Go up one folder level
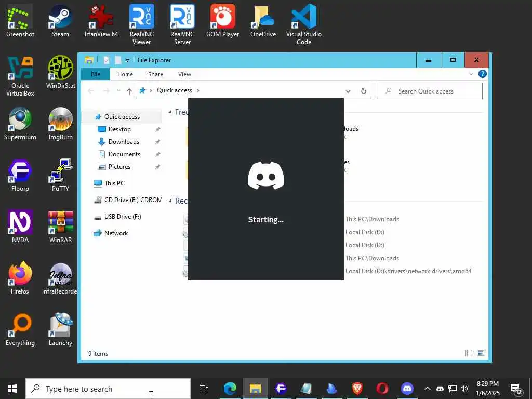 click(x=129, y=91)
